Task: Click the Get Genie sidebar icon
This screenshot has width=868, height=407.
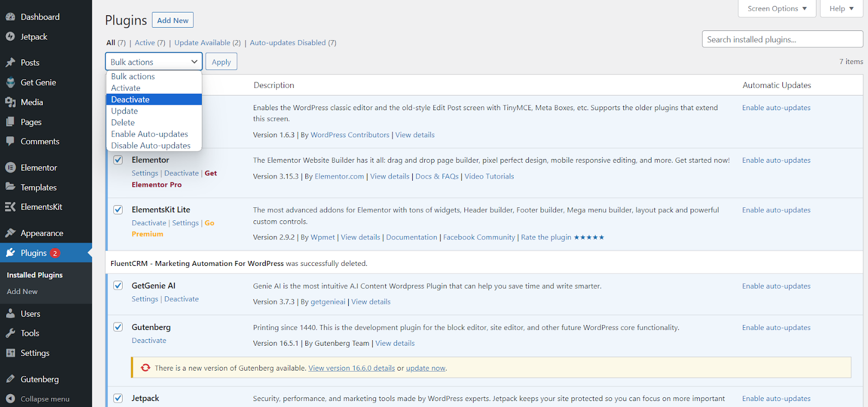Action: pos(10,82)
